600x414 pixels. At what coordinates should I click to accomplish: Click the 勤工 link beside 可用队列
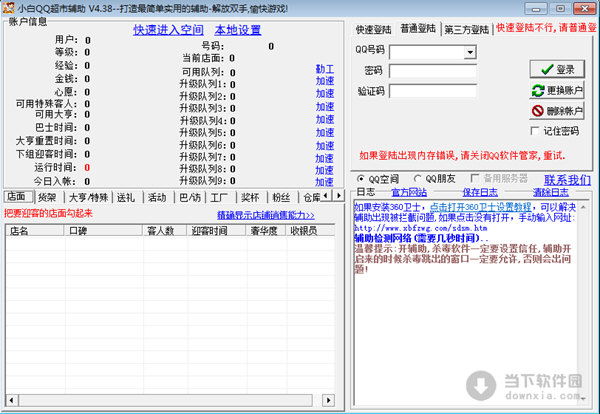point(325,69)
